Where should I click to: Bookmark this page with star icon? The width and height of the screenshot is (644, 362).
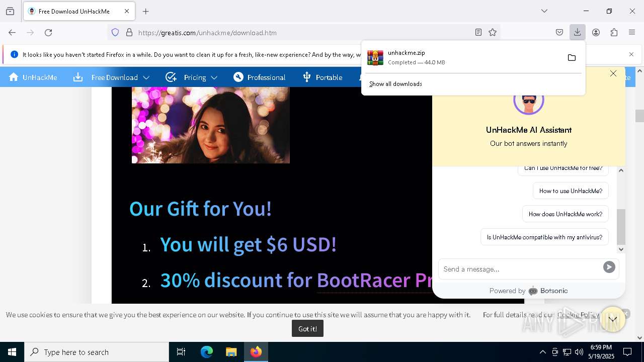pos(493,33)
